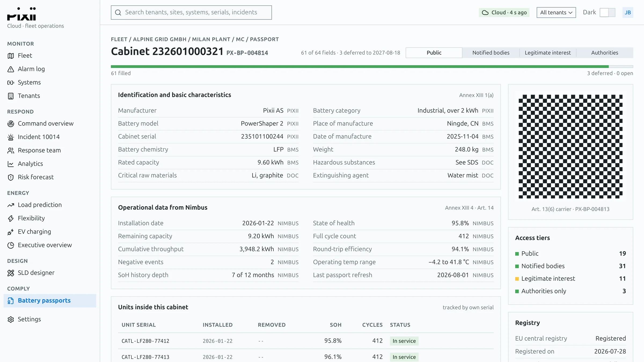Viewport: 644px width, 362px height.
Task: Click the PX-BP-004814 passport ID
Action: (x=247, y=53)
